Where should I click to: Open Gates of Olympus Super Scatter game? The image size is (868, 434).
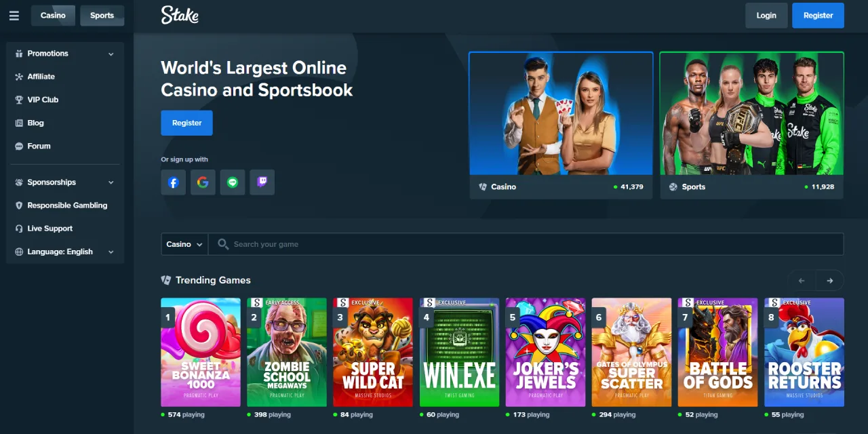[631, 353]
